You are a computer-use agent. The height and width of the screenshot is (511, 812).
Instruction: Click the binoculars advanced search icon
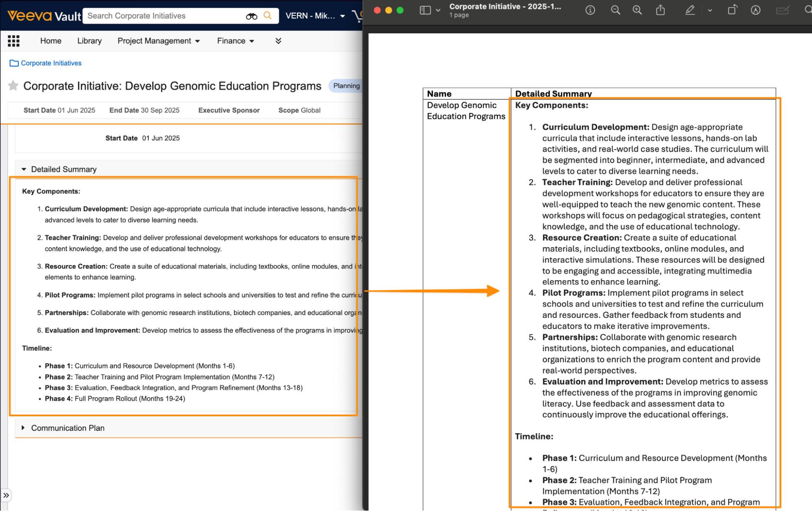(x=251, y=16)
